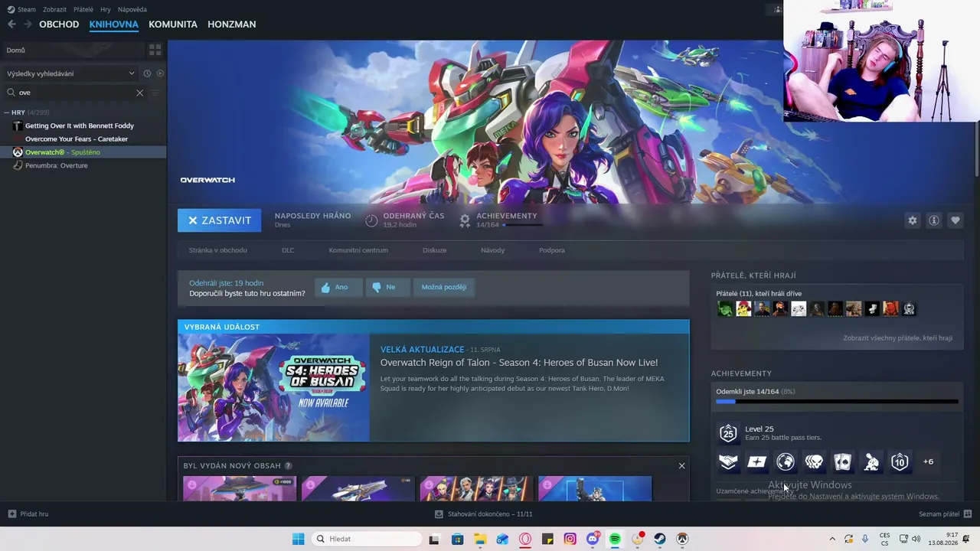The width and height of the screenshot is (980, 551).
Task: View the skulls achievement icon
Action: pyautogui.click(x=814, y=461)
